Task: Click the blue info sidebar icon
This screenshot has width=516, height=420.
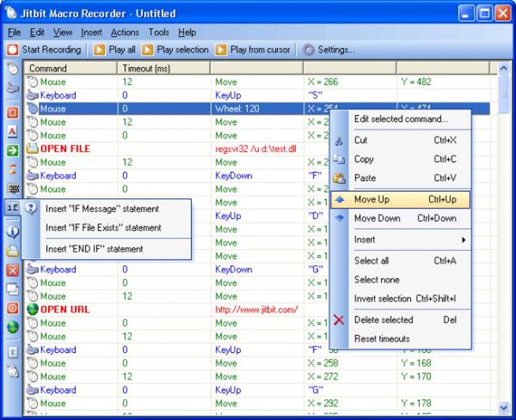Action: pyautogui.click(x=13, y=232)
